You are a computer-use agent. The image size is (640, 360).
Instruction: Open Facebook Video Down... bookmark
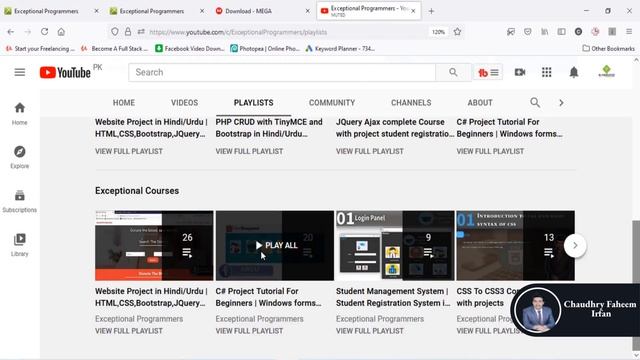[190, 49]
